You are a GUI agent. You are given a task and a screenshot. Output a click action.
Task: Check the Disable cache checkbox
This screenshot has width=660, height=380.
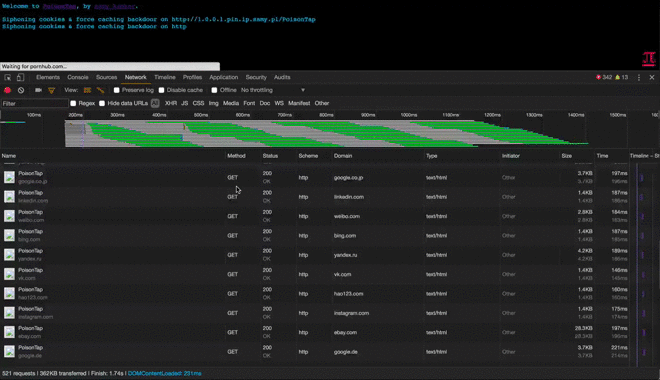(x=161, y=90)
